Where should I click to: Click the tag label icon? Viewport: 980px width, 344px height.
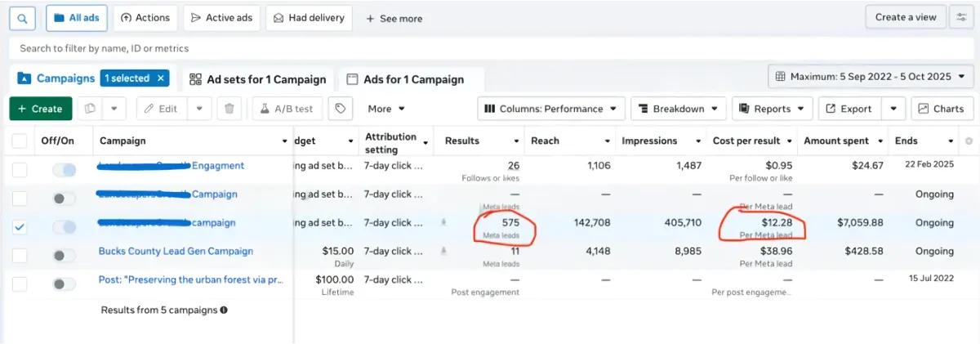coord(341,109)
